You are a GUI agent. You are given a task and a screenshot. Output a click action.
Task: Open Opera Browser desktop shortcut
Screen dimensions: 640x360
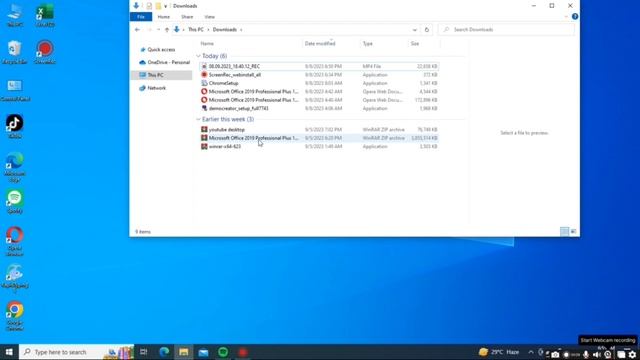point(15,241)
